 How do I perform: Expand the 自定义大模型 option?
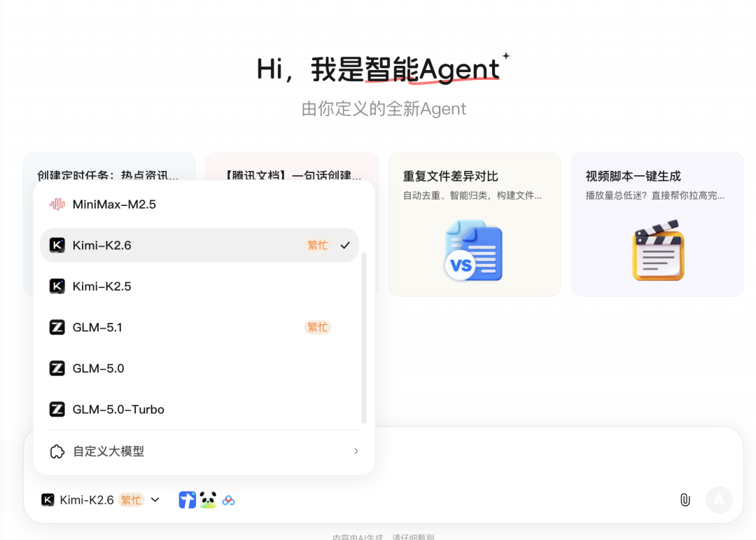pos(356,451)
